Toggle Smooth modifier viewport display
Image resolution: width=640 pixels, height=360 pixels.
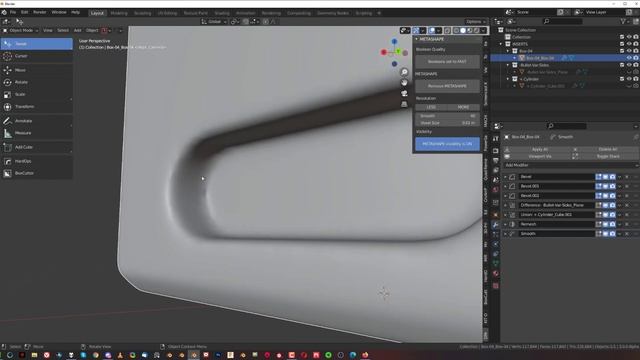pyautogui.click(x=606, y=234)
